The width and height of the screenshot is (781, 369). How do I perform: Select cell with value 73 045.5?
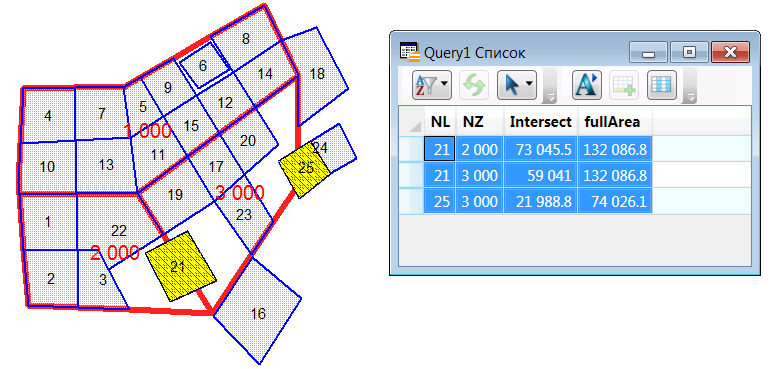pos(540,149)
